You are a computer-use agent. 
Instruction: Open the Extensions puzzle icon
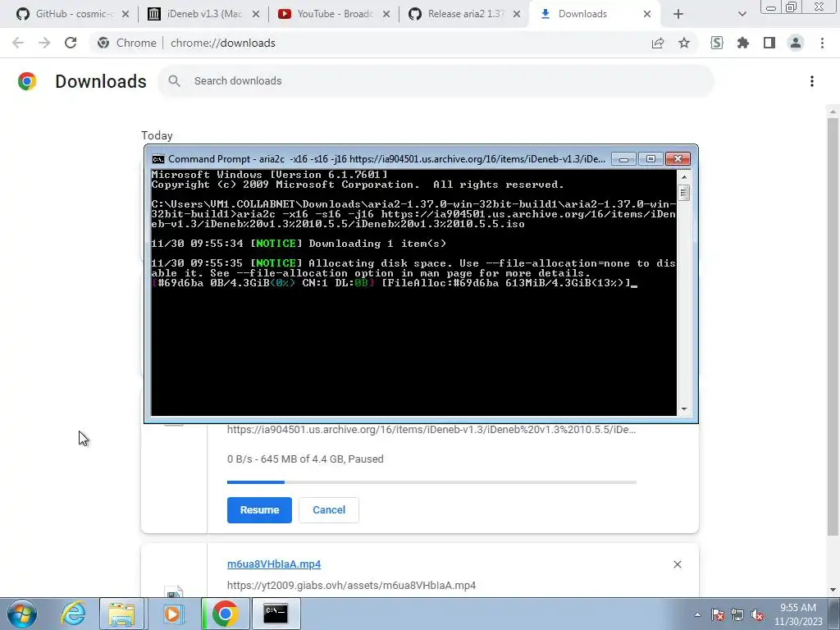(x=743, y=43)
